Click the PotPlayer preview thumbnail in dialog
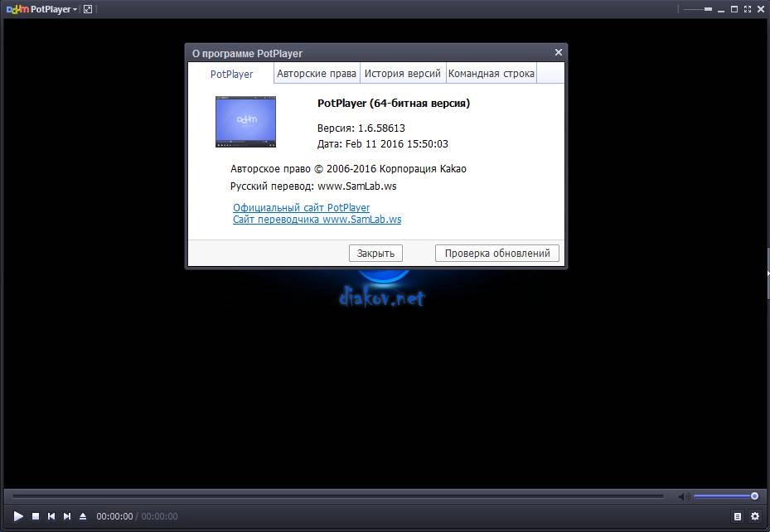 [x=245, y=122]
